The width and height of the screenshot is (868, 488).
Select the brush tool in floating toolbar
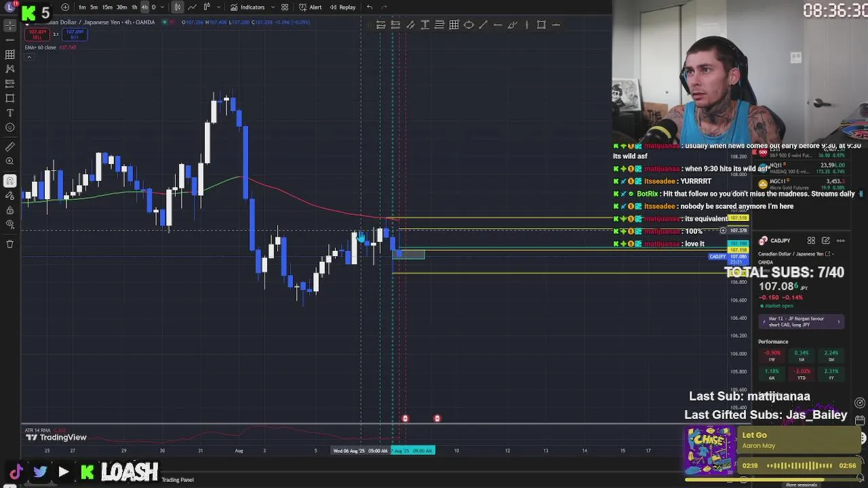pyautogui.click(x=513, y=25)
